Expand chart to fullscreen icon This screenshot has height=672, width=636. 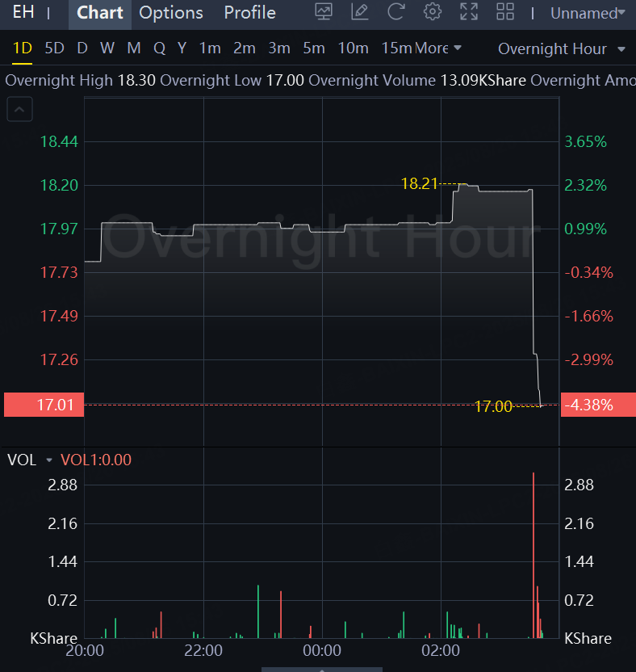pos(469,12)
